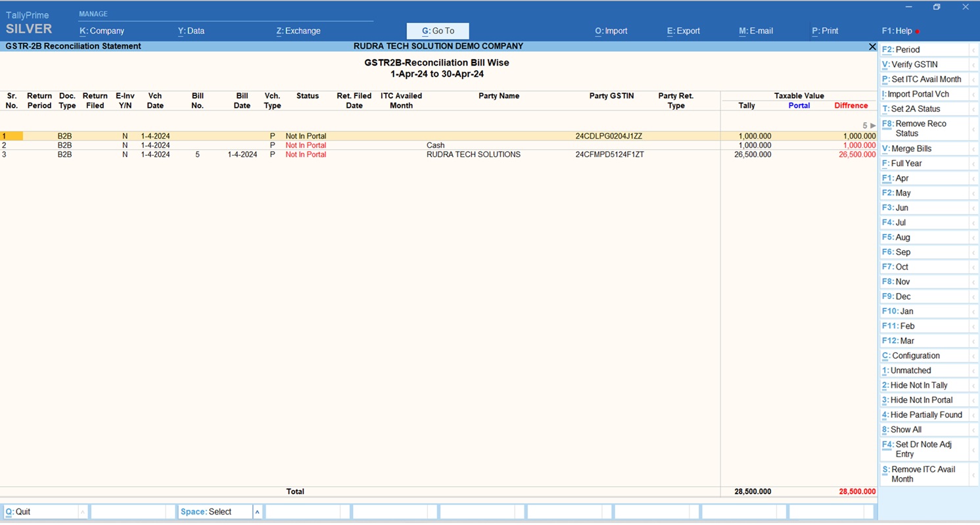
Task: Restore down the TallyPrime window
Action: pyautogui.click(x=937, y=7)
